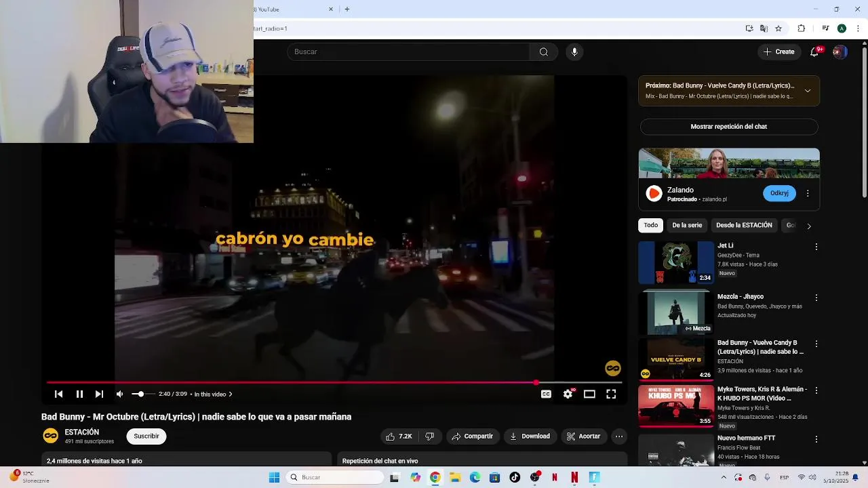The image size is (868, 488).
Task: Open player settings gear
Action: point(568,394)
